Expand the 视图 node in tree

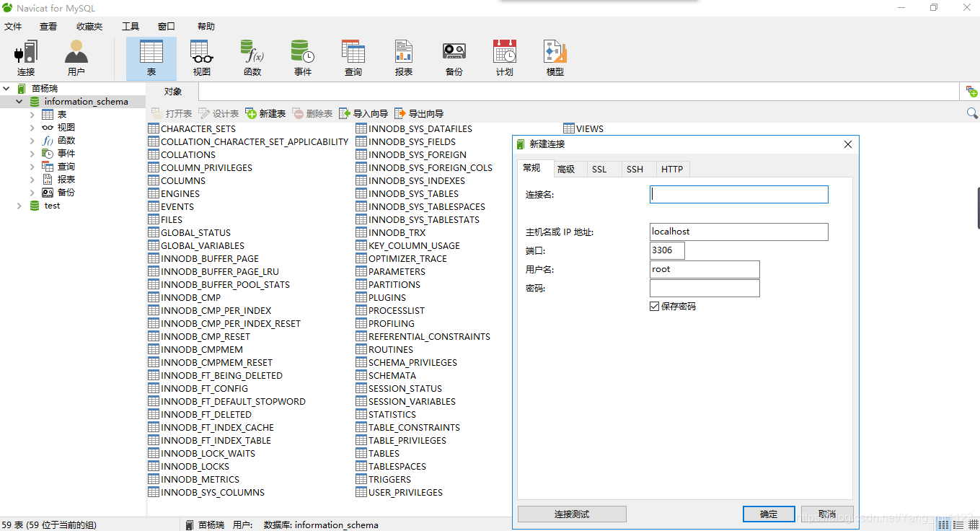click(x=32, y=128)
